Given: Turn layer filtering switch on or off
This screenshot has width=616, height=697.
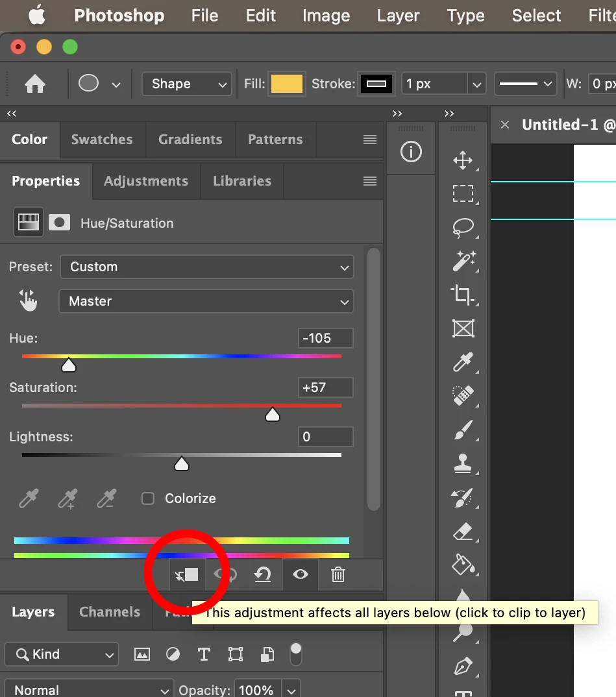Looking at the screenshot, I should coord(296,654).
